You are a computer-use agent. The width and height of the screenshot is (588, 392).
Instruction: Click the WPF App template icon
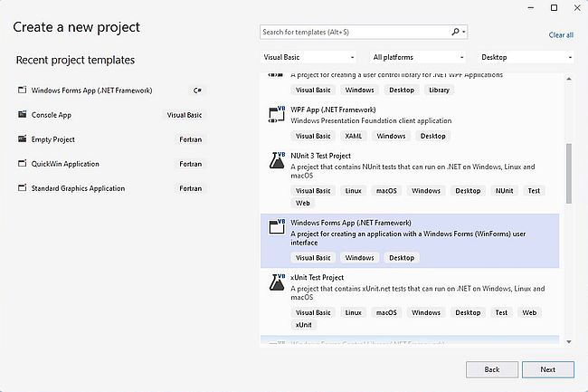click(277, 115)
